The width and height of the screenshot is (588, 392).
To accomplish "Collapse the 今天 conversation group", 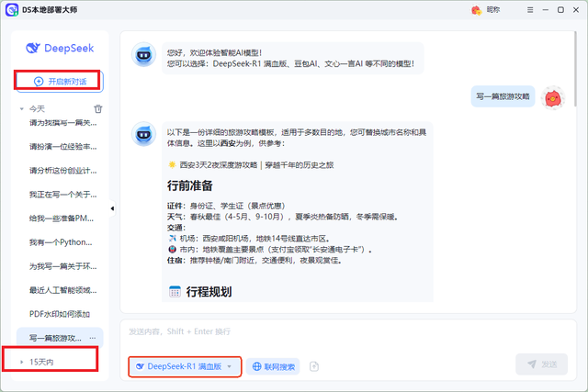I will coord(22,109).
